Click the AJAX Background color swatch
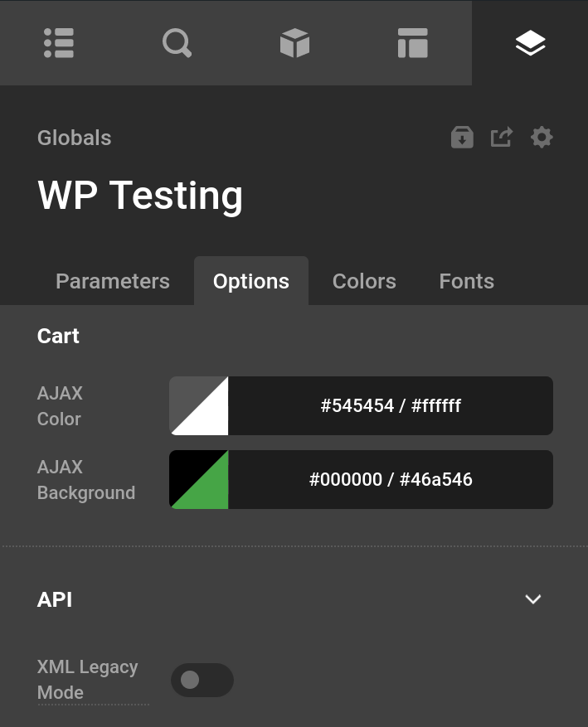 [x=199, y=479]
